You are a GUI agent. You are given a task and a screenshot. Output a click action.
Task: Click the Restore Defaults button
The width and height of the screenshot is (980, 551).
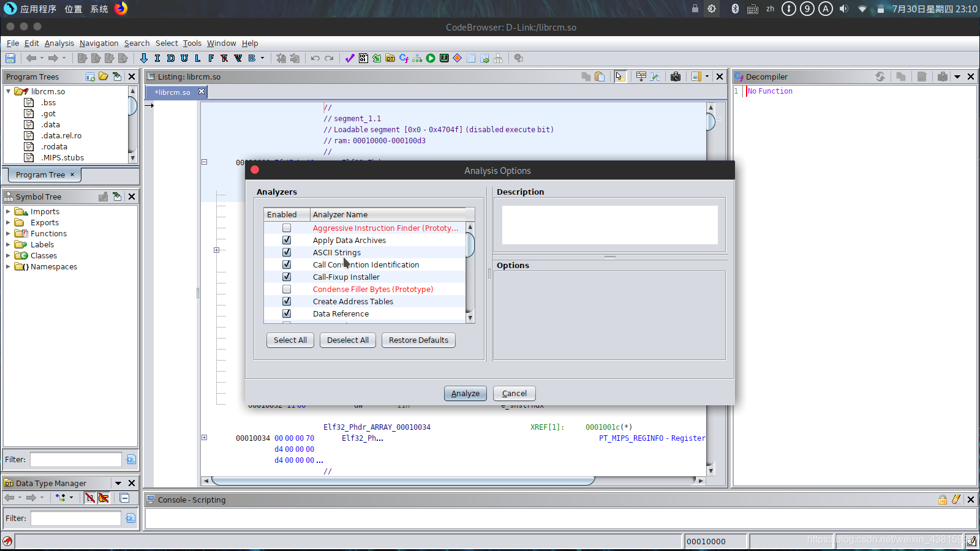[x=418, y=340]
